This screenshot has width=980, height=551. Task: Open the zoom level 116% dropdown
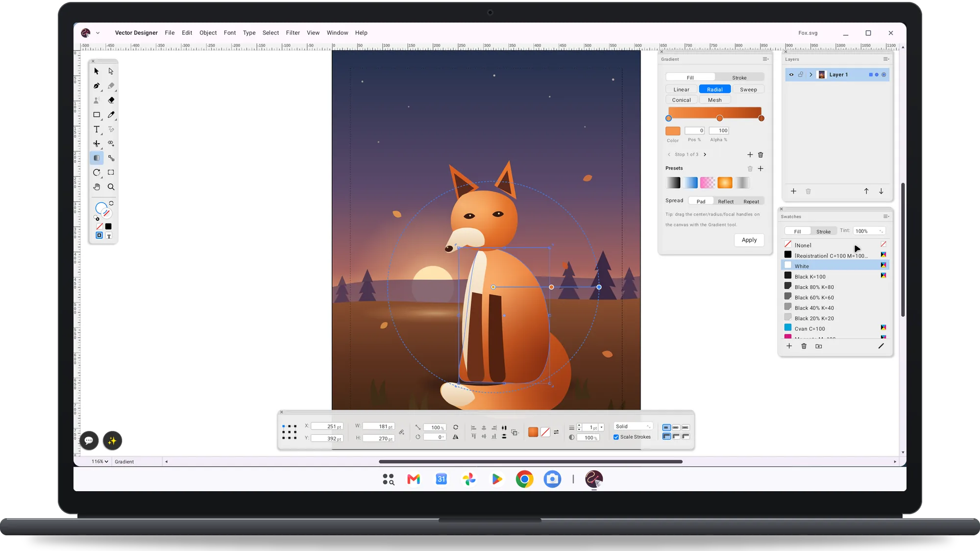100,462
